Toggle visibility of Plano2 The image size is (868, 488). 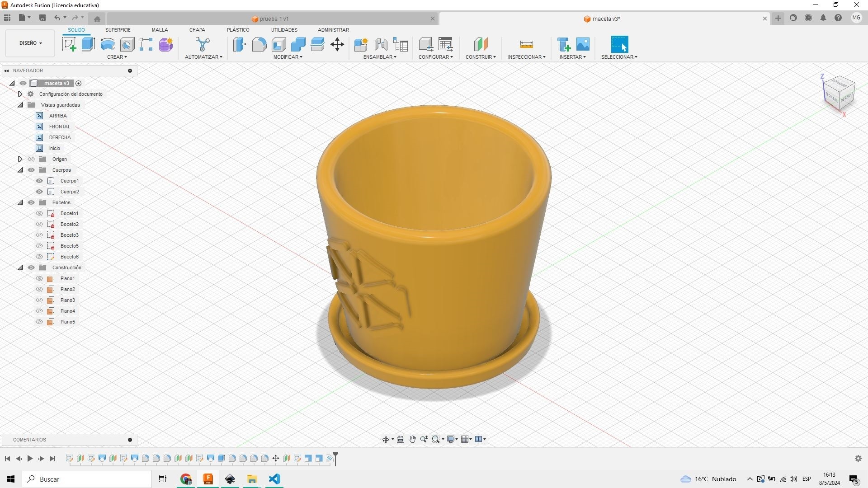click(x=39, y=289)
